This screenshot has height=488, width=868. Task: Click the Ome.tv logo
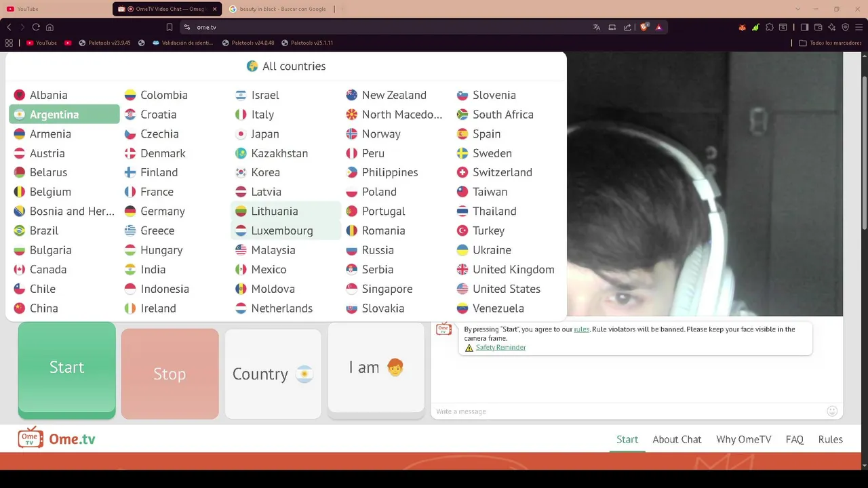pos(57,439)
